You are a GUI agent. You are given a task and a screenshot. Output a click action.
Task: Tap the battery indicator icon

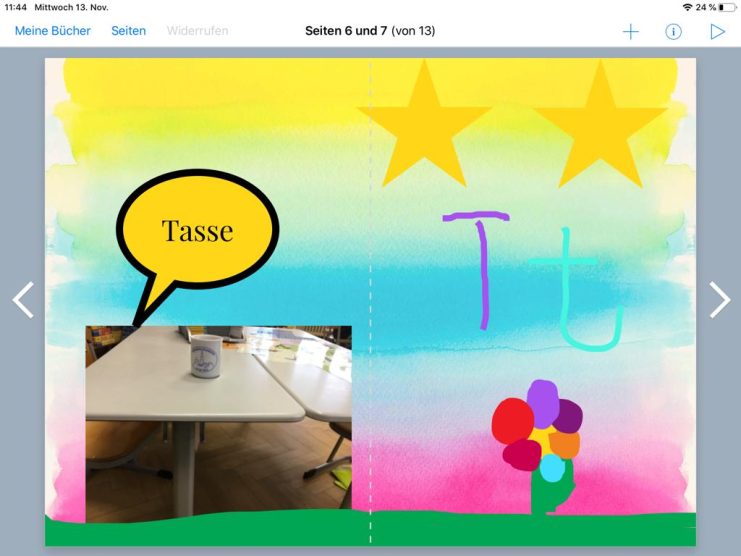point(727,7)
